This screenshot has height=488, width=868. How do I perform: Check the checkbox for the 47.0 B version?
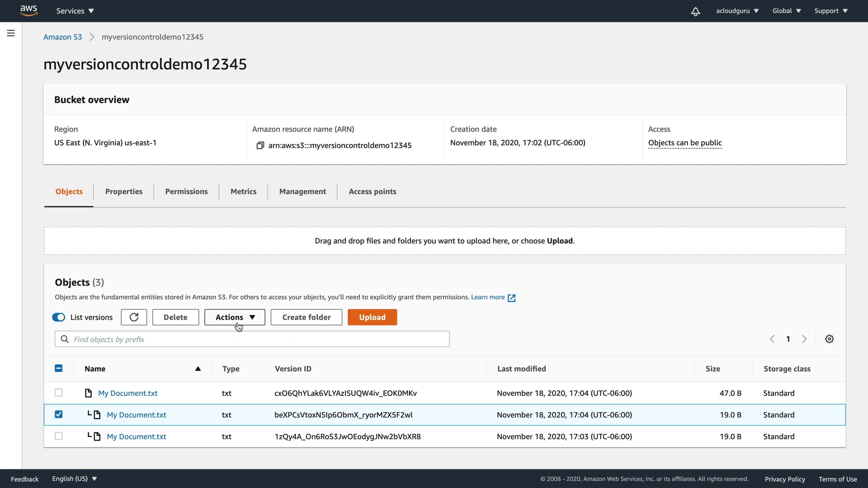pyautogui.click(x=58, y=393)
